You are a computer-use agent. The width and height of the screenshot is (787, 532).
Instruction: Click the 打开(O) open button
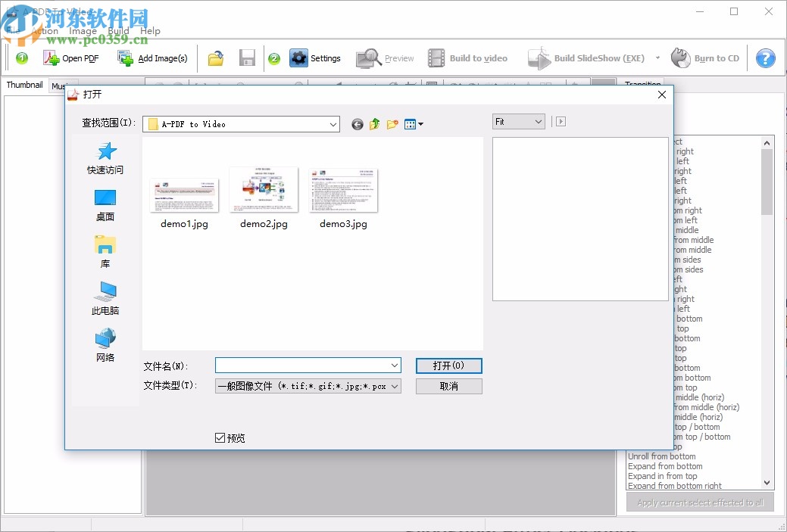click(448, 366)
